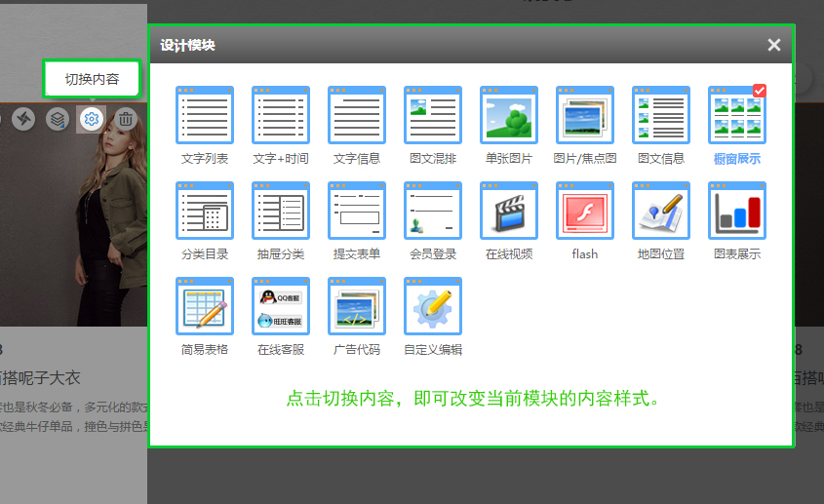Choose the 图片/焦点图 focus image module
Screen dimensions: 824x504
(585, 116)
